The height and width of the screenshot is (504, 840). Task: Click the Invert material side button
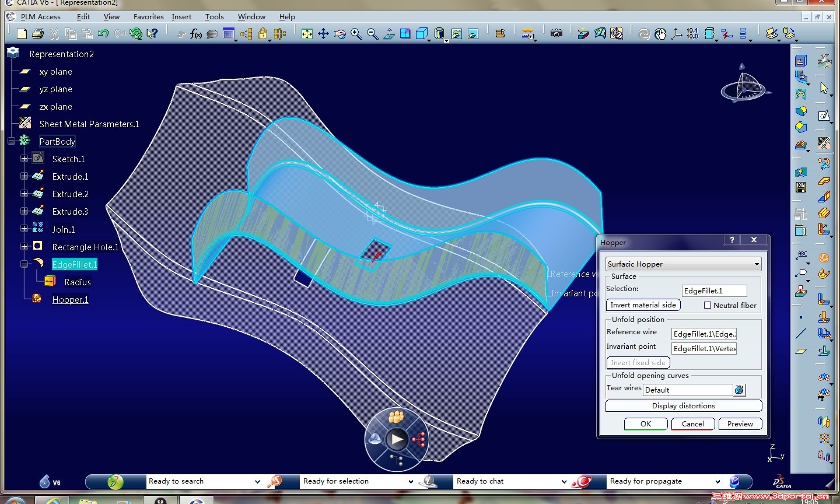pyautogui.click(x=643, y=305)
